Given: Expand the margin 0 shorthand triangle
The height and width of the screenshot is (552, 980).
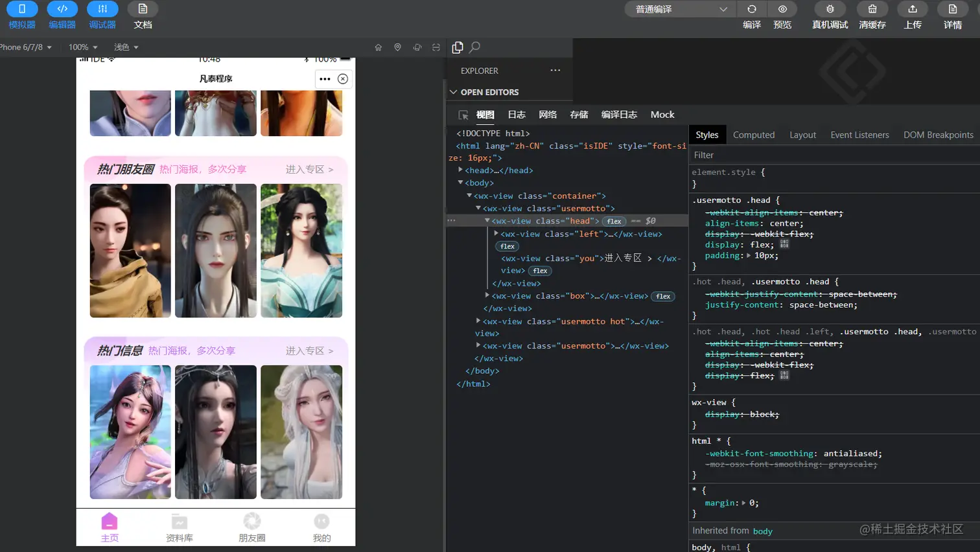Looking at the screenshot, I should point(744,503).
